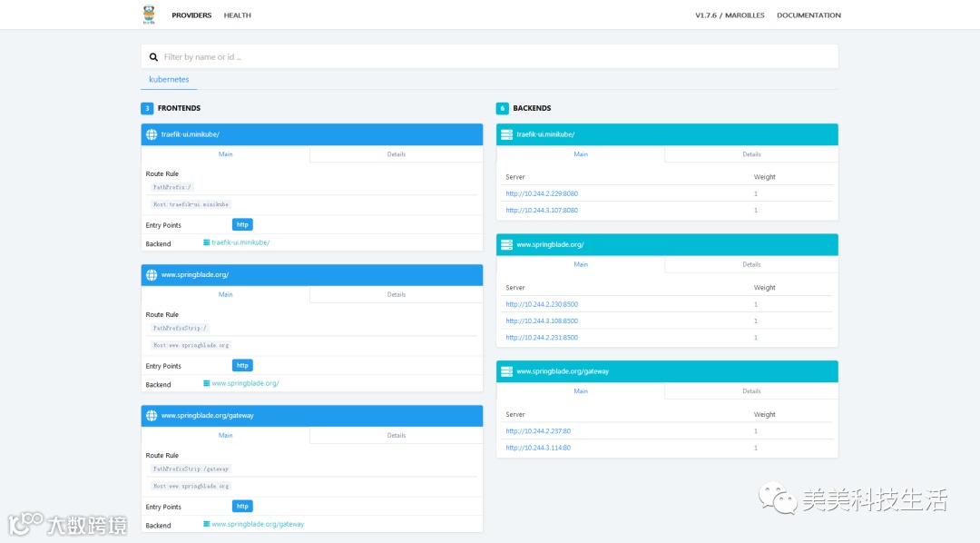Select the kubernetes provider tab
The width and height of the screenshot is (980, 543).
point(169,79)
